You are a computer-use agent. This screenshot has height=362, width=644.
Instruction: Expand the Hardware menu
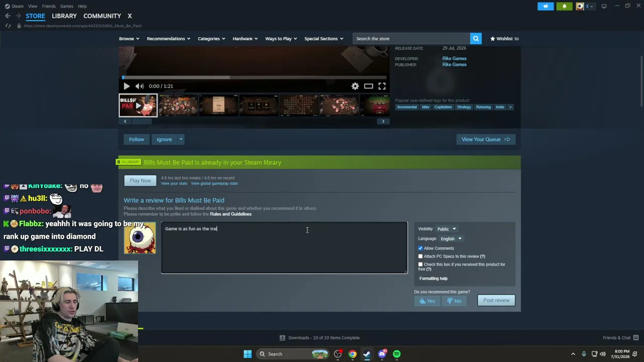coord(245,39)
